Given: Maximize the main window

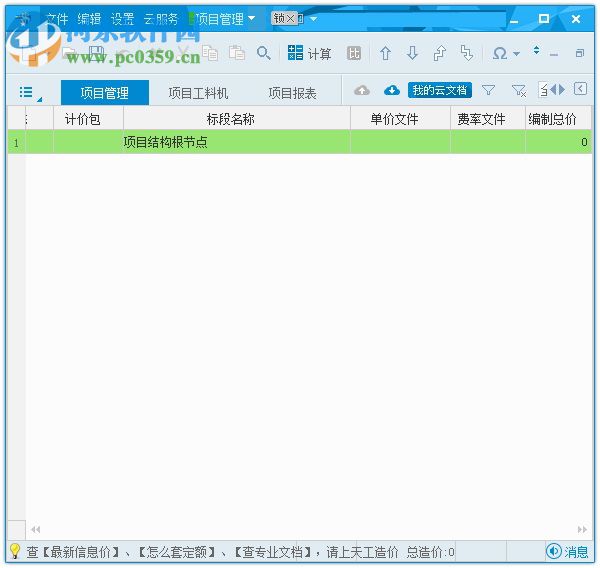Looking at the screenshot, I should pyautogui.click(x=544, y=18).
